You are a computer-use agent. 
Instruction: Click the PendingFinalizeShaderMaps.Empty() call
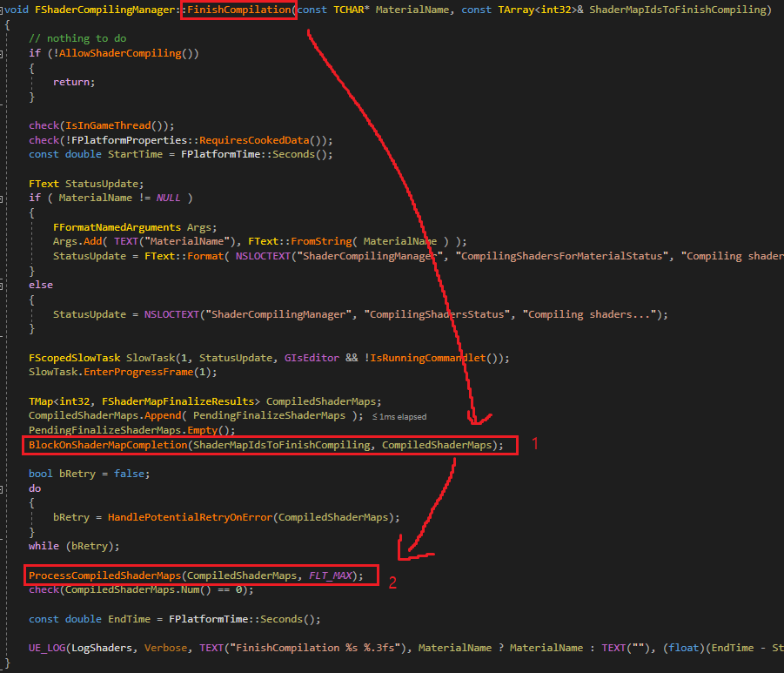point(131,430)
